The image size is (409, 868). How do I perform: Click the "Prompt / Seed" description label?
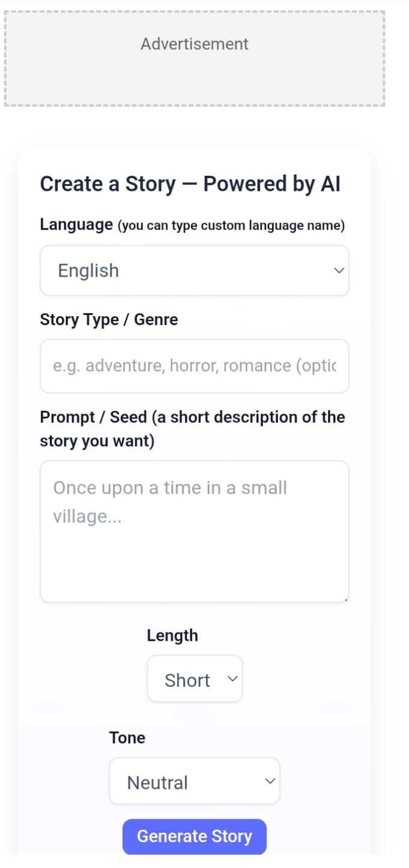[x=192, y=429]
